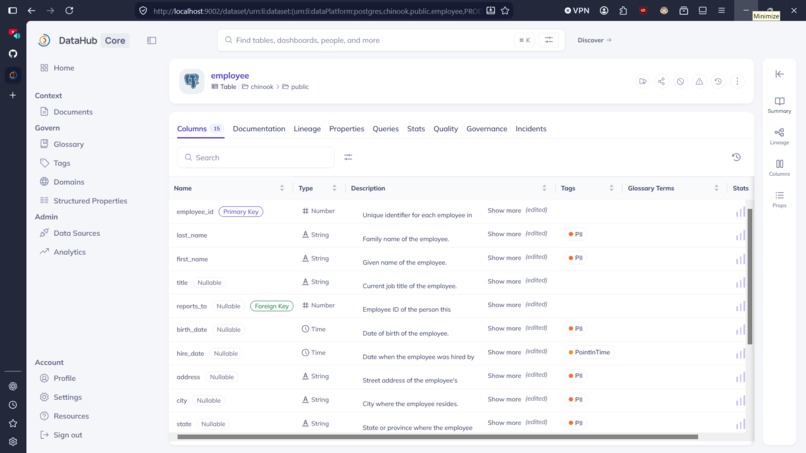Sort by Tags column arrows
This screenshot has width=806, height=453.
pos(611,188)
